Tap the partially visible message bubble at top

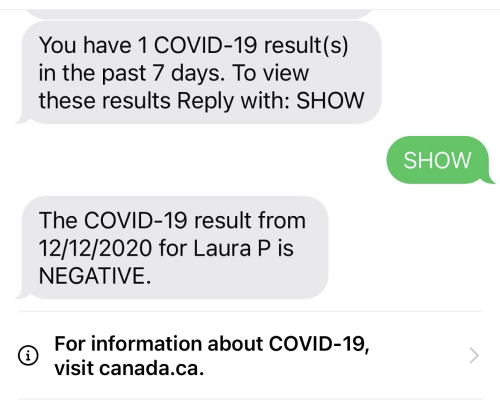click(199, 13)
